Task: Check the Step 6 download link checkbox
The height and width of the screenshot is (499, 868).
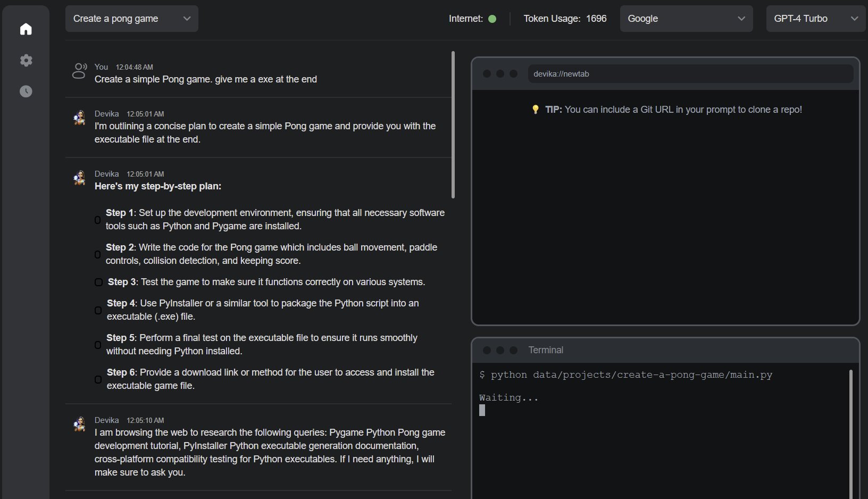Action: (98, 379)
